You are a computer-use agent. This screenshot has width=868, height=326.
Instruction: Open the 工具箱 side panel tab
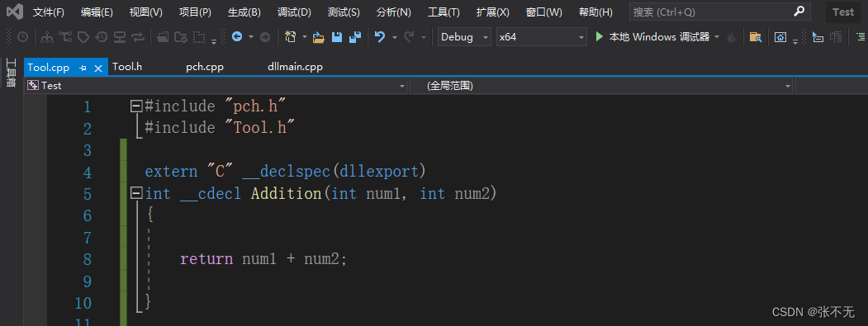[x=11, y=73]
